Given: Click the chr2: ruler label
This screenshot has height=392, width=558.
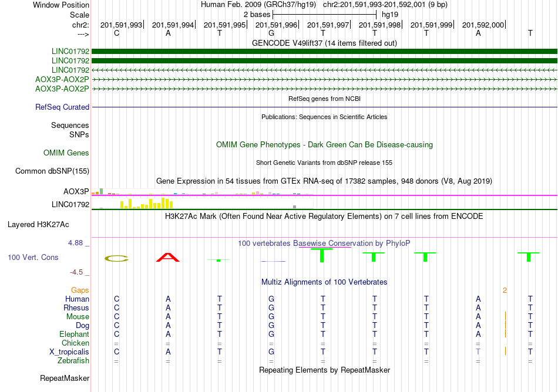Looking at the screenshot, I should tap(80, 25).
